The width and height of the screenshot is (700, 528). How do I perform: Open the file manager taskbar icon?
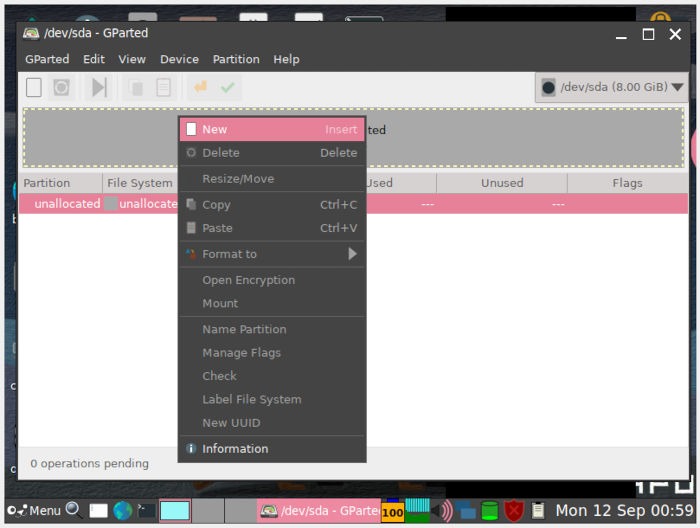[x=99, y=511]
